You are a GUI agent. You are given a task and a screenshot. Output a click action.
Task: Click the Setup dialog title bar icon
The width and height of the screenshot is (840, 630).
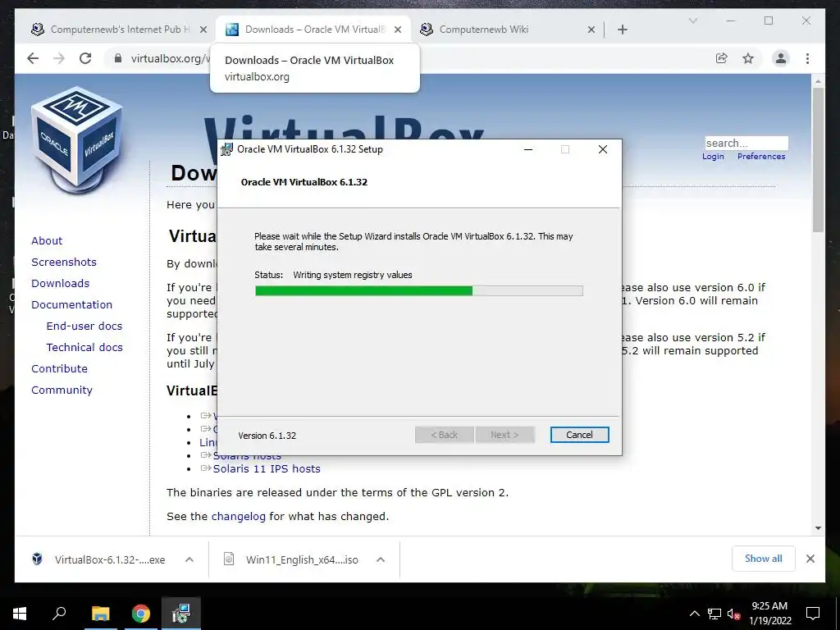pos(226,149)
